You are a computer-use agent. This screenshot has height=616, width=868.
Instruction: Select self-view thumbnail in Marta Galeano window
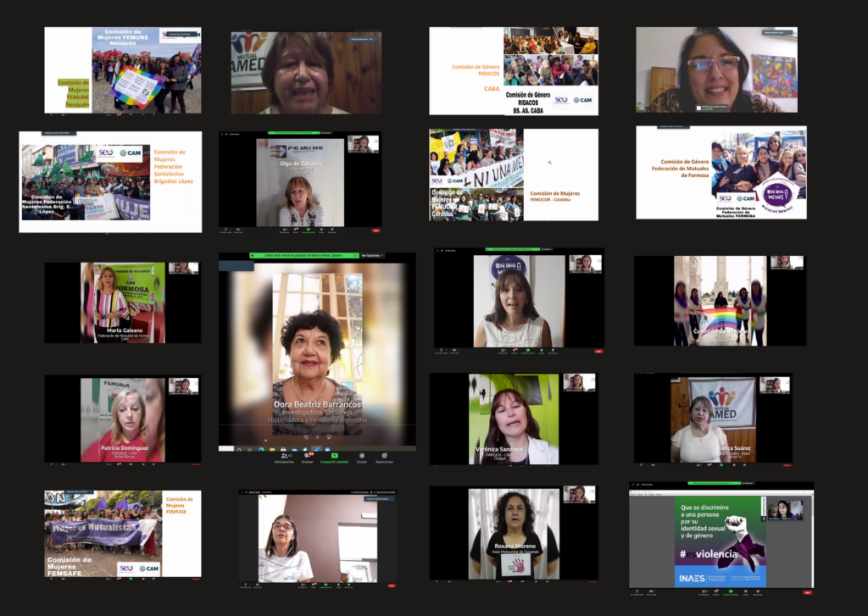click(183, 268)
